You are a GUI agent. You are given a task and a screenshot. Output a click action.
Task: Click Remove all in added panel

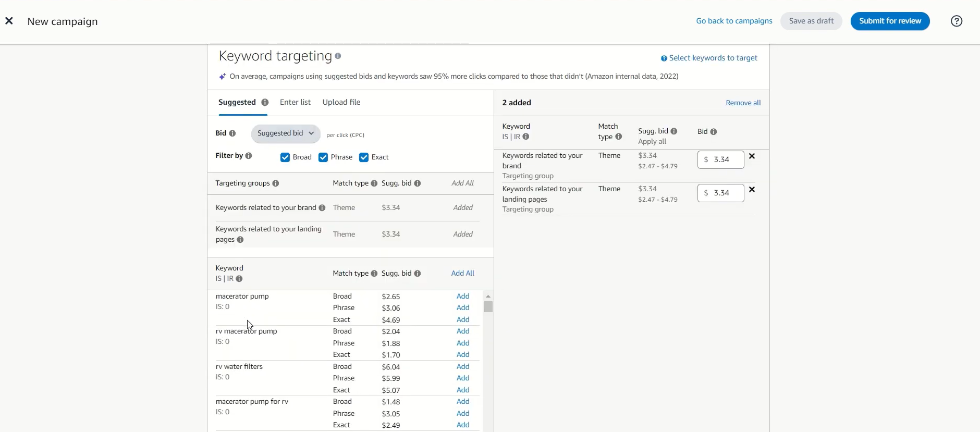tap(743, 103)
